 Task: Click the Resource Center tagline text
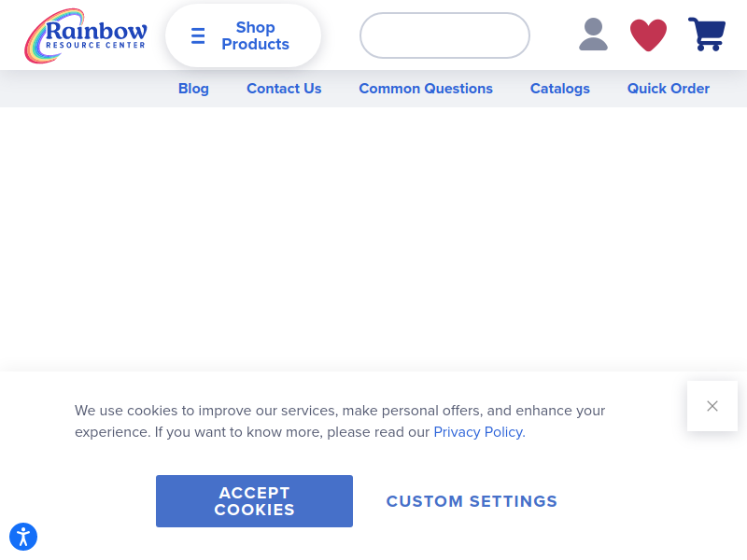tap(95, 45)
